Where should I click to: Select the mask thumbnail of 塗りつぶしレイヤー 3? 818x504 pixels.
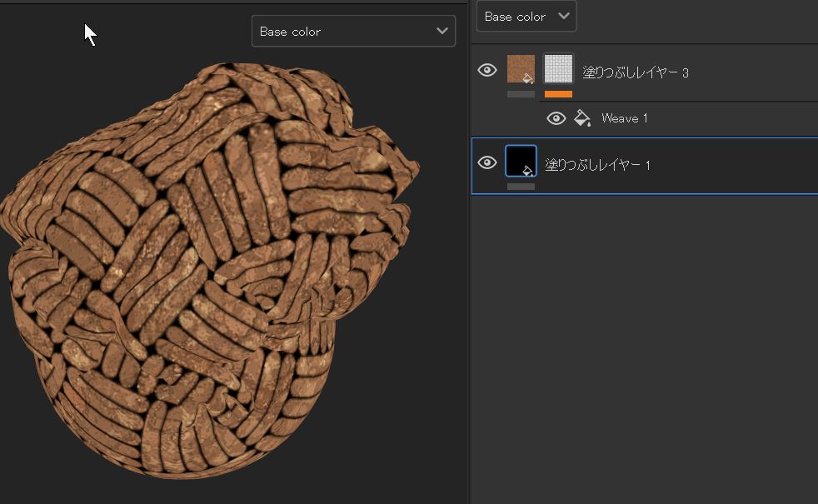tap(558, 69)
